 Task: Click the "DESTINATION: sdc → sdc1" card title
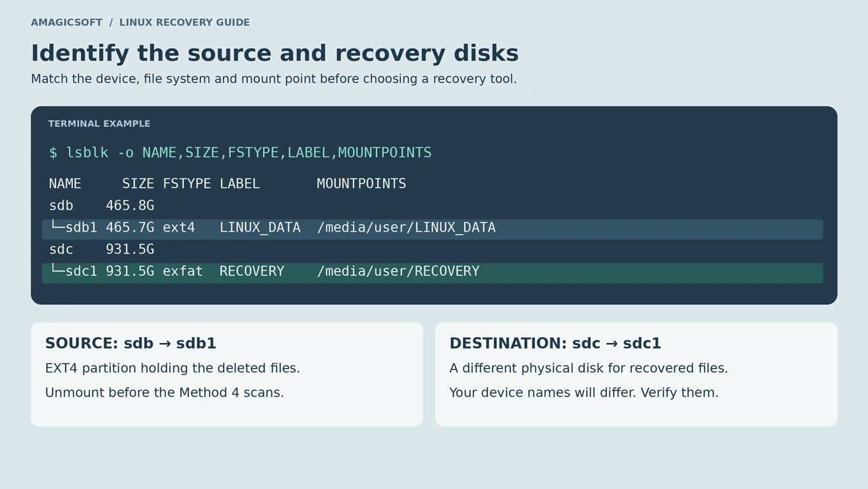(x=556, y=344)
